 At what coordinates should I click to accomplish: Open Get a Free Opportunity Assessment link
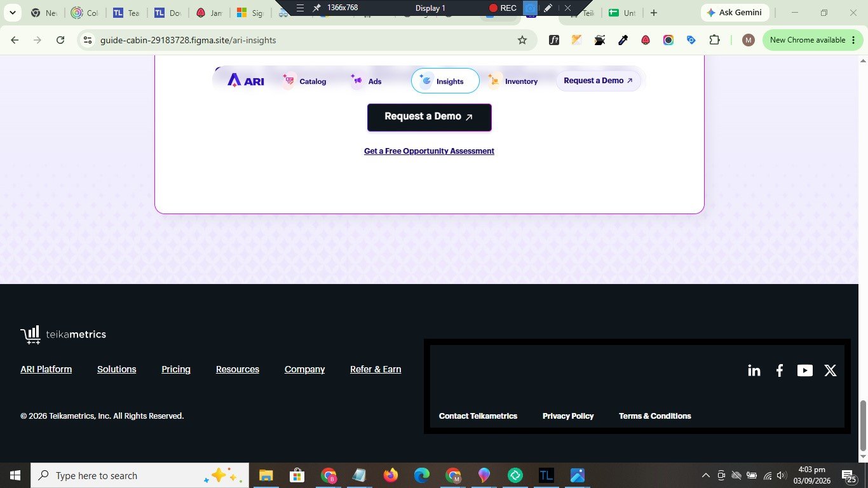(x=429, y=151)
